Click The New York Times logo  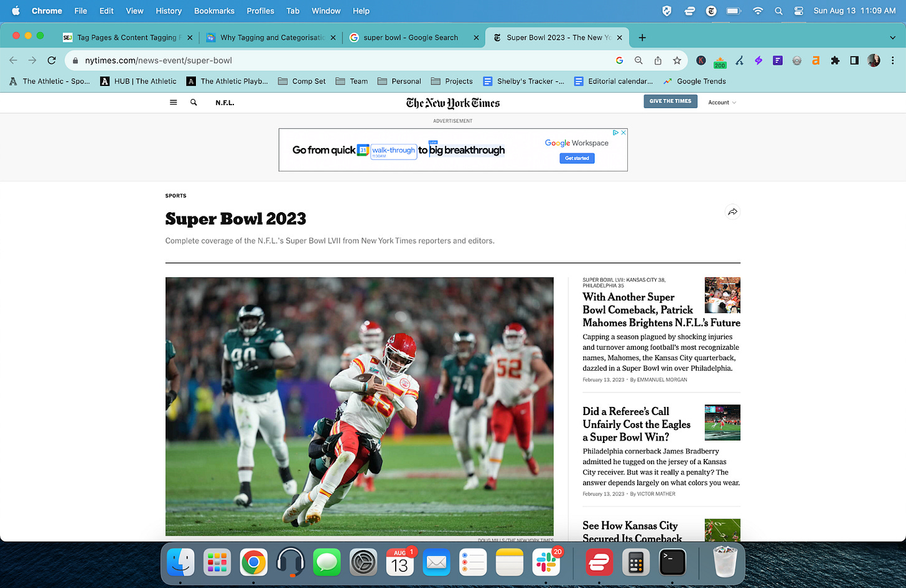click(x=453, y=103)
